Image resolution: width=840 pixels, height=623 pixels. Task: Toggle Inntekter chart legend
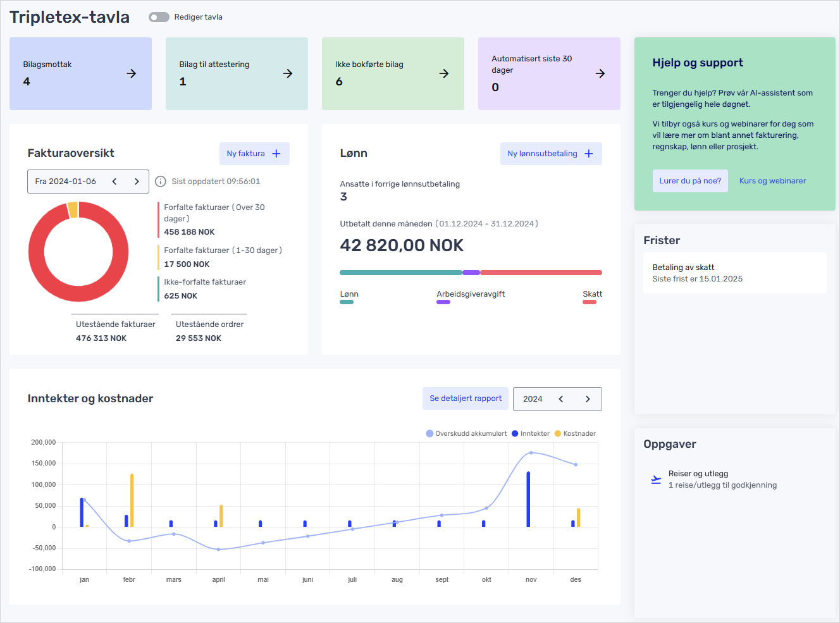tap(531, 434)
